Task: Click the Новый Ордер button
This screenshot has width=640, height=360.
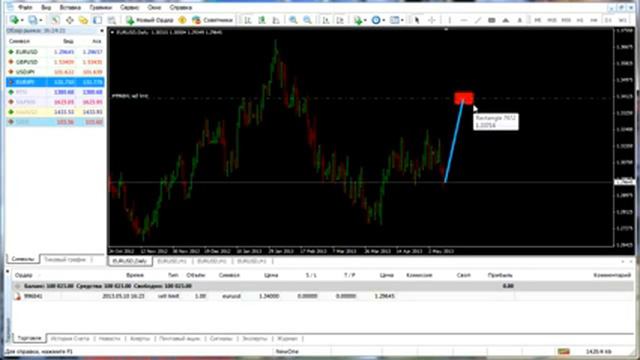Action: [x=149, y=20]
